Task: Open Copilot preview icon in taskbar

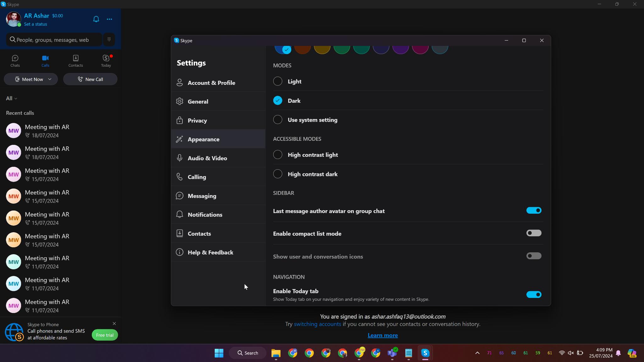Action: click(632, 353)
